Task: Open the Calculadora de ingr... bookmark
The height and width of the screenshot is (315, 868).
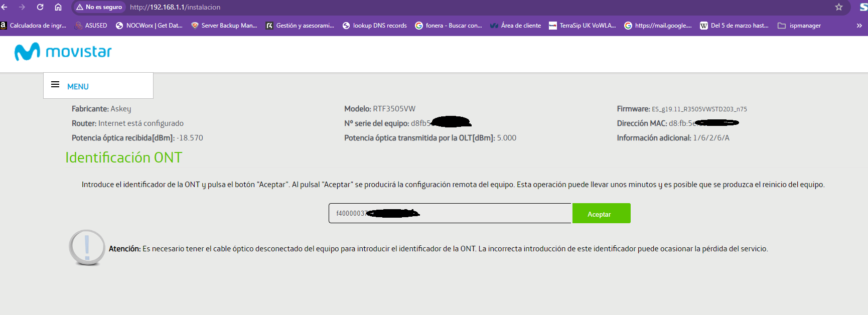Action: pyautogui.click(x=33, y=26)
